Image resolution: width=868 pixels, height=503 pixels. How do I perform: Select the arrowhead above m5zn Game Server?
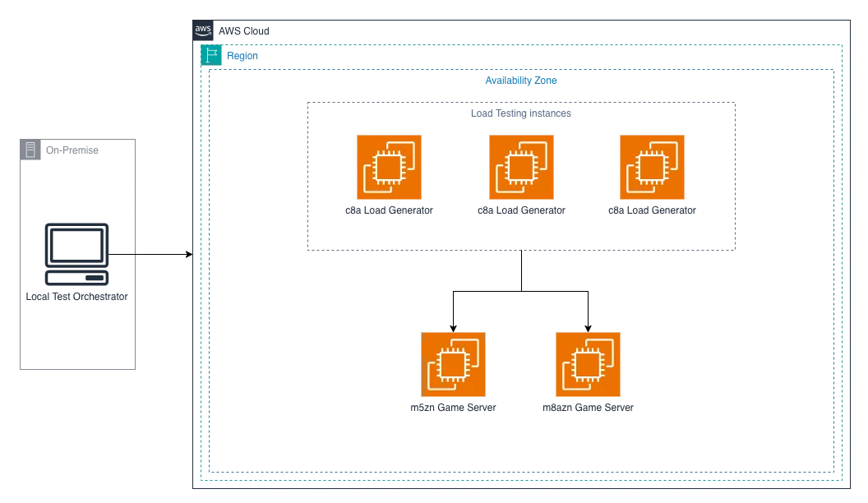coord(454,329)
